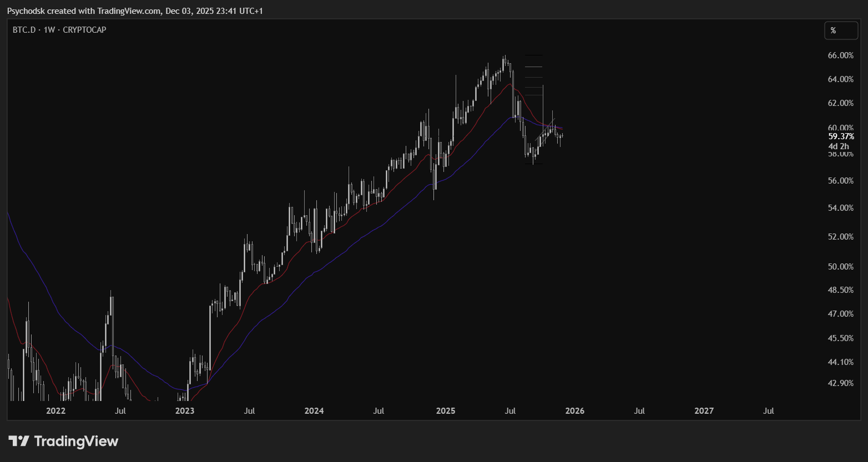The height and width of the screenshot is (462, 868).
Task: Select the current price label 59.37%
Action: click(x=841, y=136)
